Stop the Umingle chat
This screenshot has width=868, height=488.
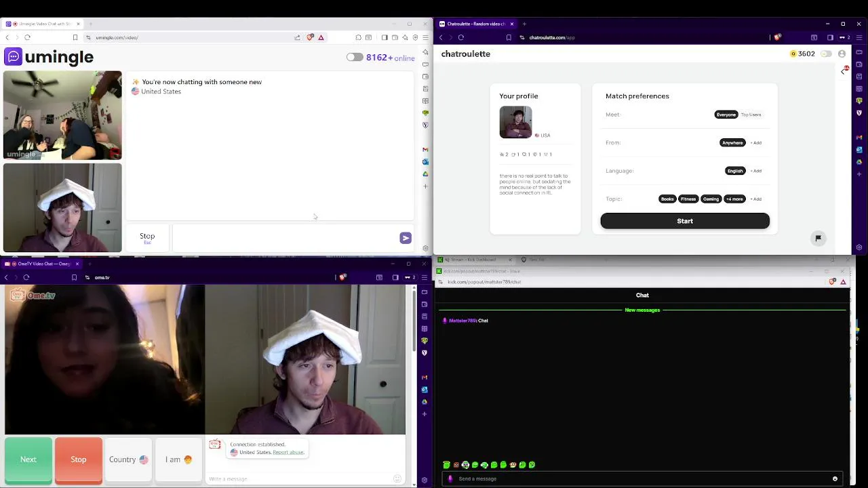[147, 237]
